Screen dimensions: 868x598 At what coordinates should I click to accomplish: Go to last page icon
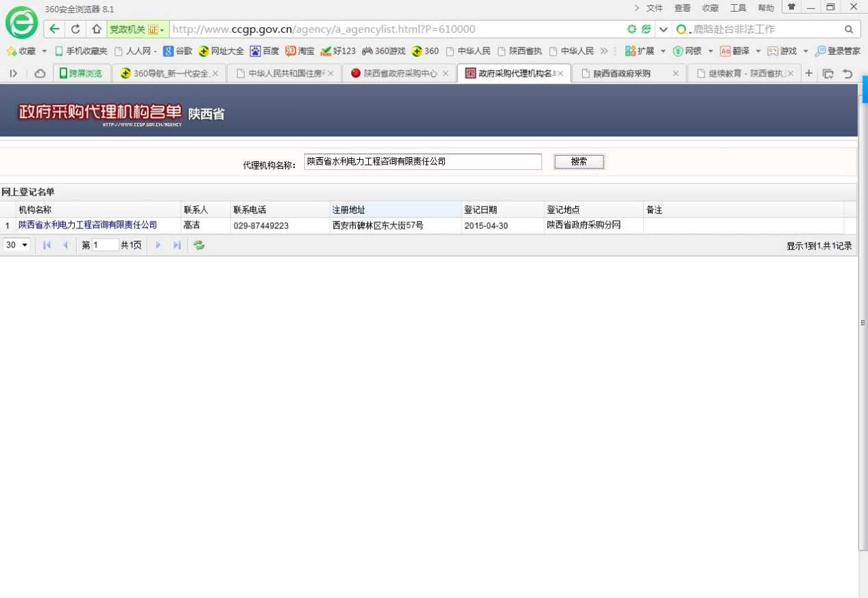click(177, 245)
